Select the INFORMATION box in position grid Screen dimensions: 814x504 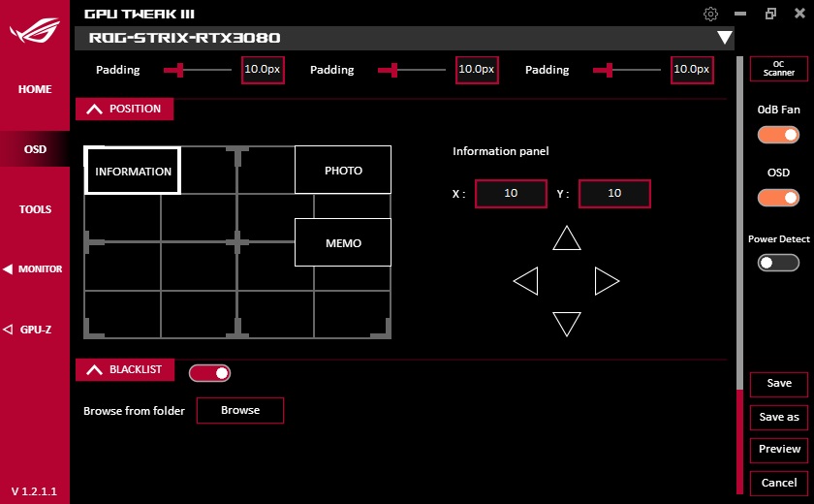point(133,171)
